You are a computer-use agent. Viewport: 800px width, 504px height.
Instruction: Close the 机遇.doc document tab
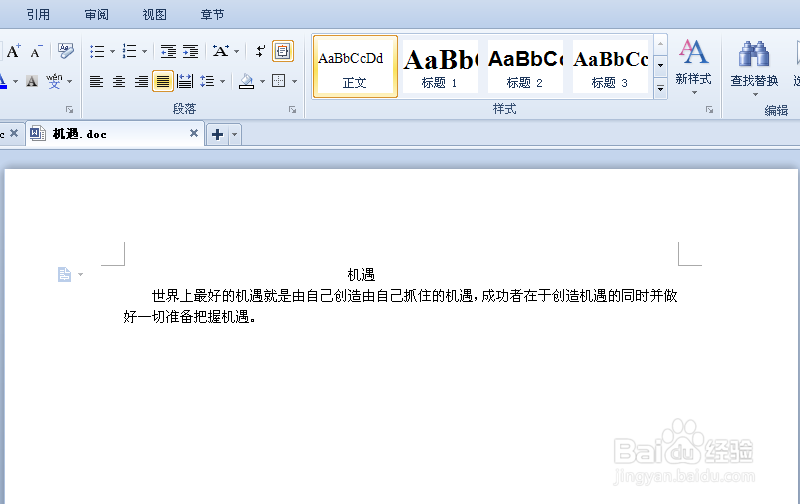pos(194,133)
